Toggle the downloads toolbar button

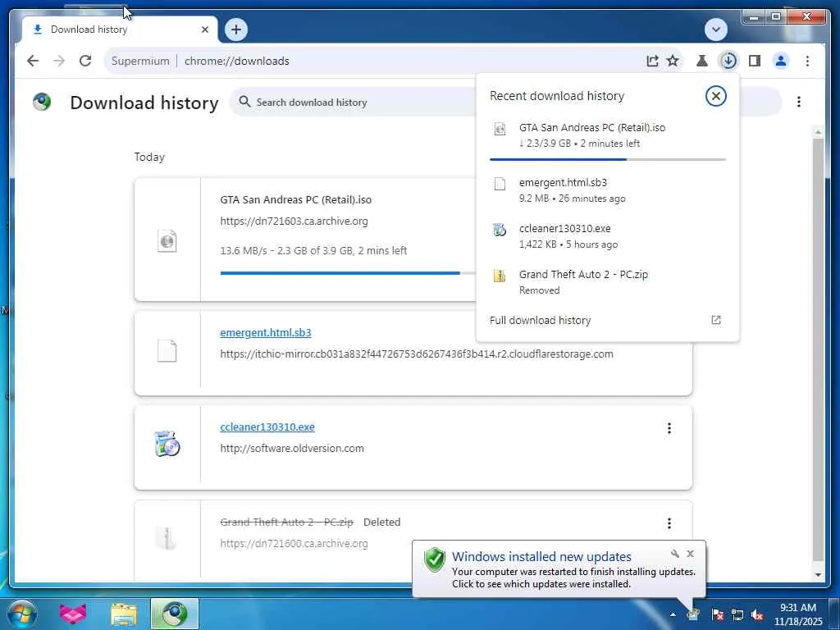click(728, 61)
